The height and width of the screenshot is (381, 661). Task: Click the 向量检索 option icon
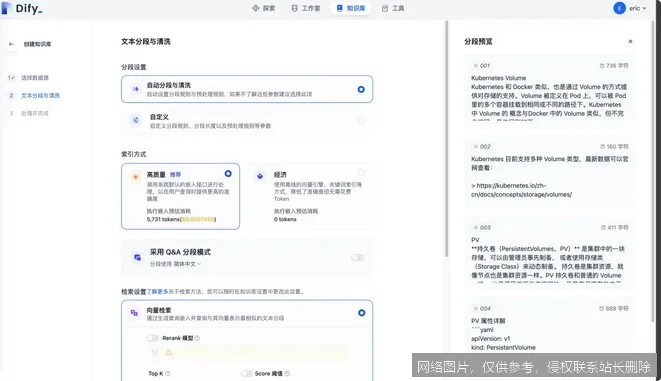[x=134, y=313]
